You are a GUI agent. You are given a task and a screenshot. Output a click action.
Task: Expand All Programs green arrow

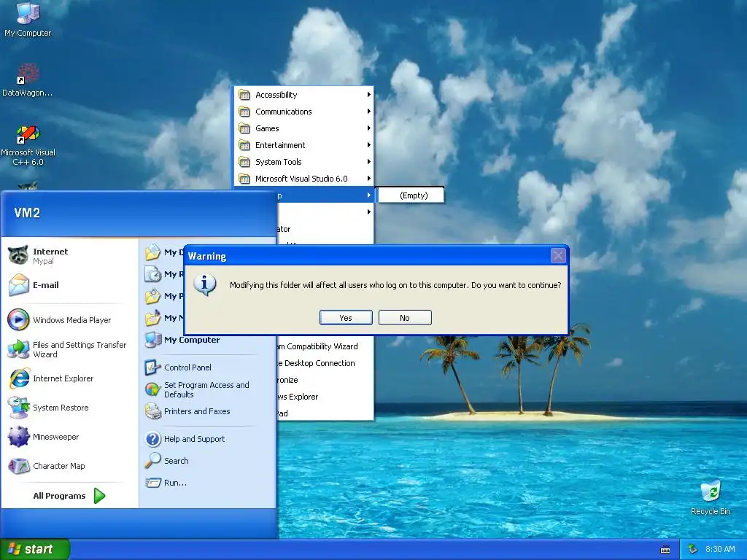[x=99, y=496]
